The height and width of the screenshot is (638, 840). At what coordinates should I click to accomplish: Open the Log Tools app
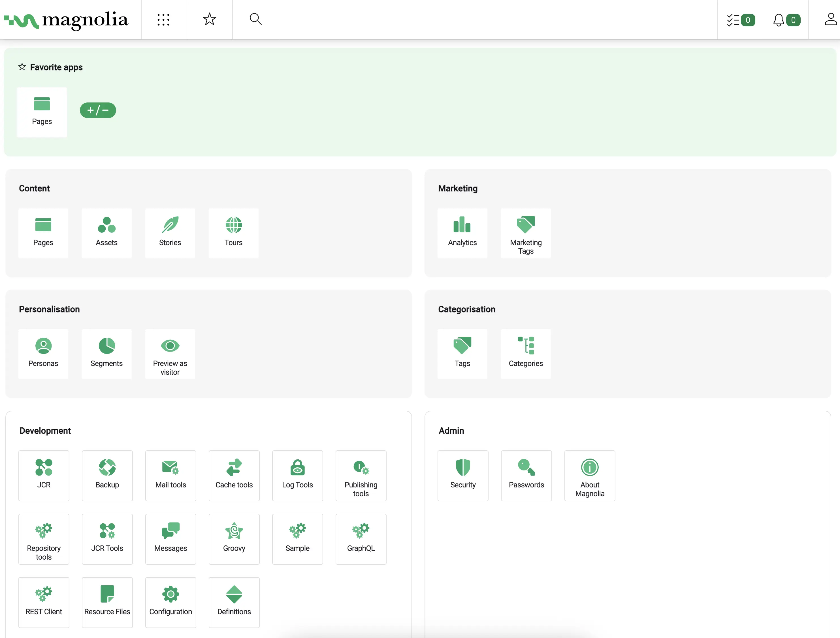[x=297, y=476]
